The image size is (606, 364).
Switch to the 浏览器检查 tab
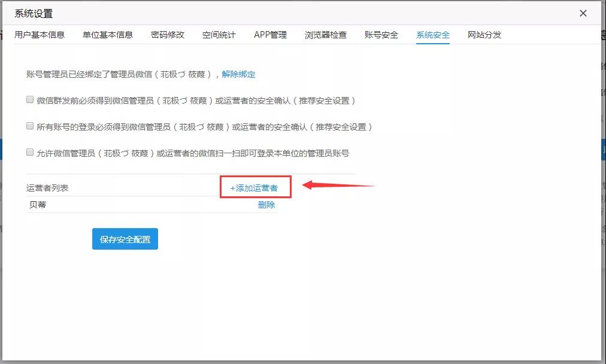(326, 35)
